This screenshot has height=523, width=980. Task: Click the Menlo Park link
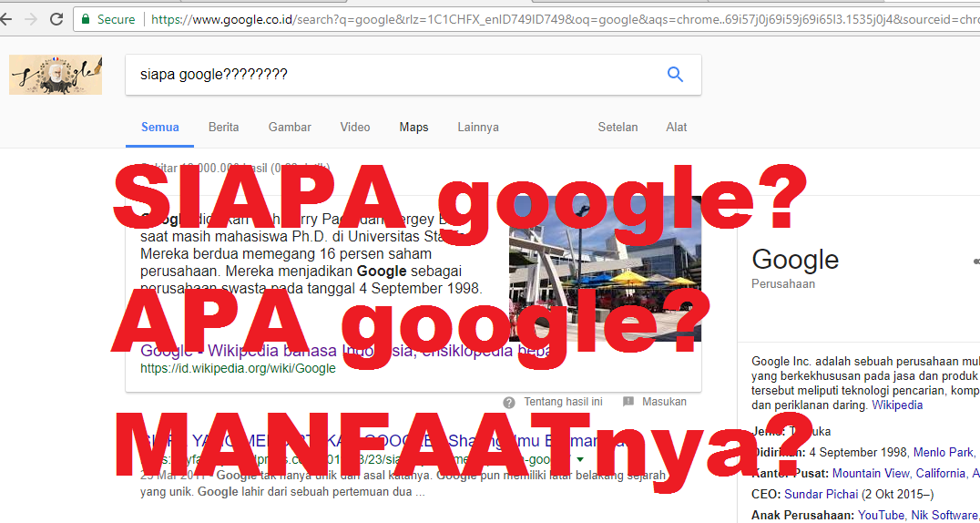point(944,452)
